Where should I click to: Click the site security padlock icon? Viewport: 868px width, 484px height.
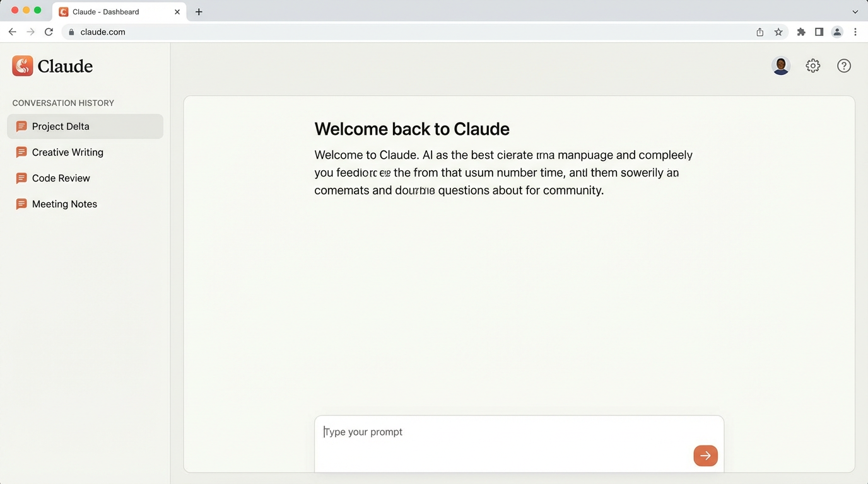pyautogui.click(x=71, y=32)
